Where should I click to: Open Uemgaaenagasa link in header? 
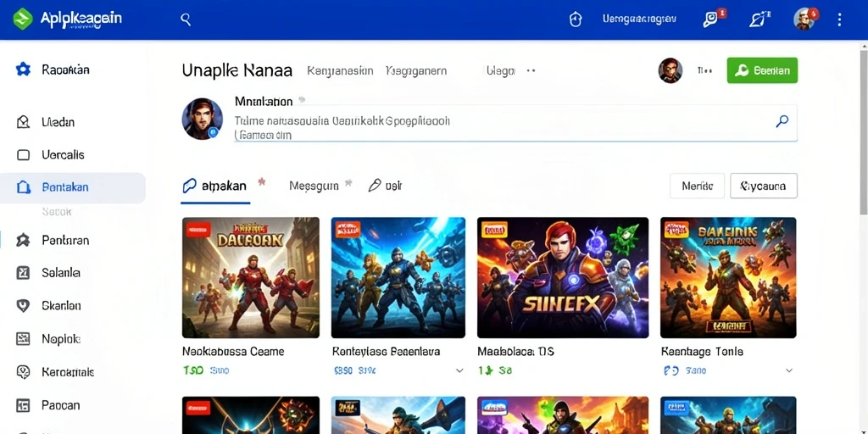639,19
